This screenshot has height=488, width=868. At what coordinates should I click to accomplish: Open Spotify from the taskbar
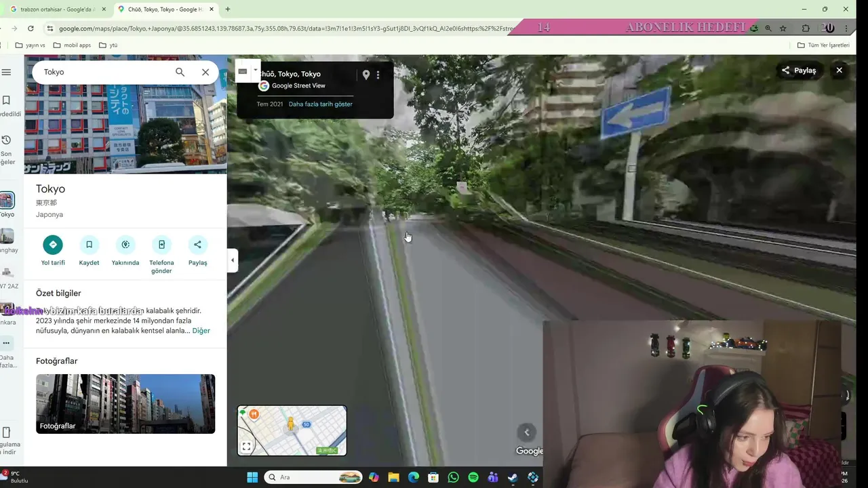[473, 477]
